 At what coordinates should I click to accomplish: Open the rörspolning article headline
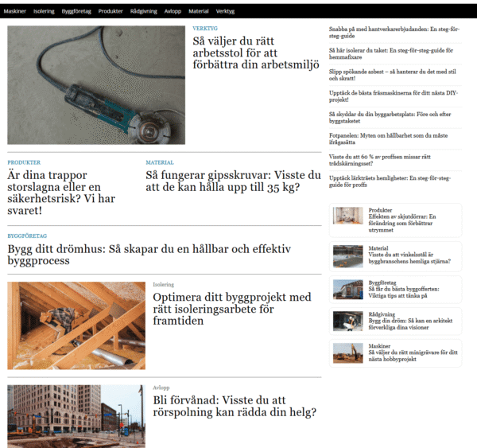click(x=235, y=406)
